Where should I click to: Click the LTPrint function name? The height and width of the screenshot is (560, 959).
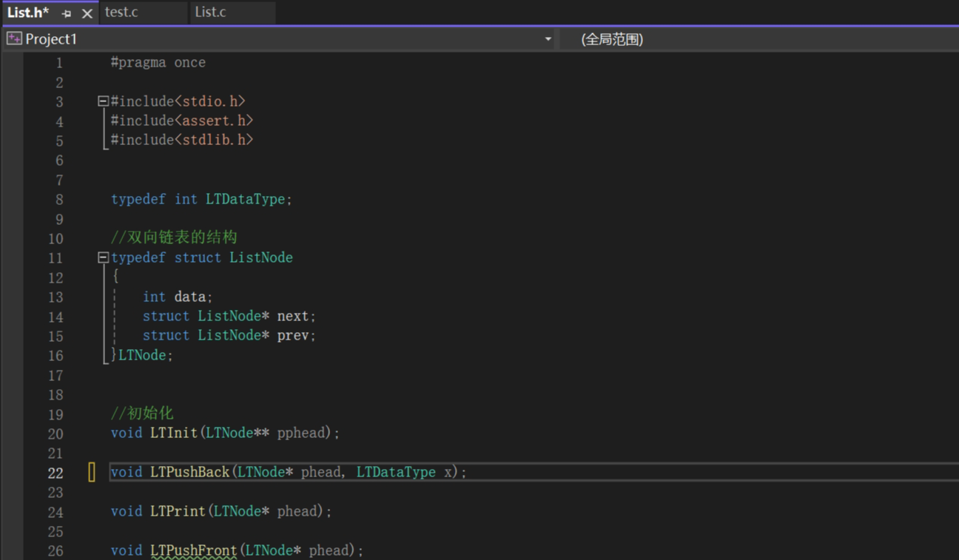(178, 511)
